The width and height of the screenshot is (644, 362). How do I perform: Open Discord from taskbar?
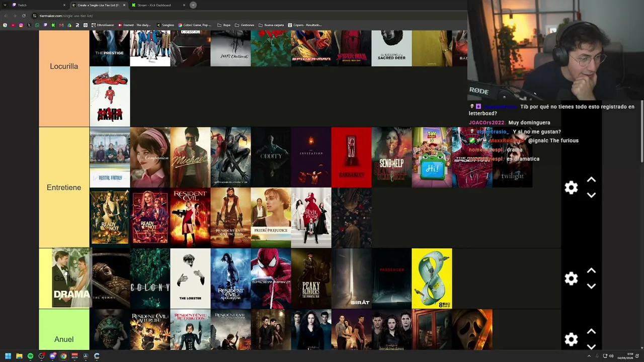coord(52,356)
